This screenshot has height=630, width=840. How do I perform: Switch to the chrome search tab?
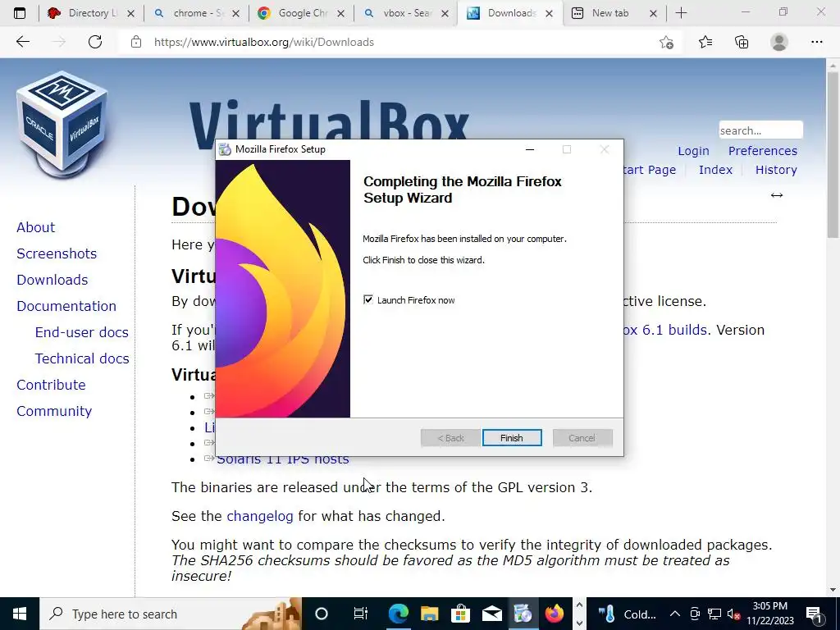click(189, 13)
